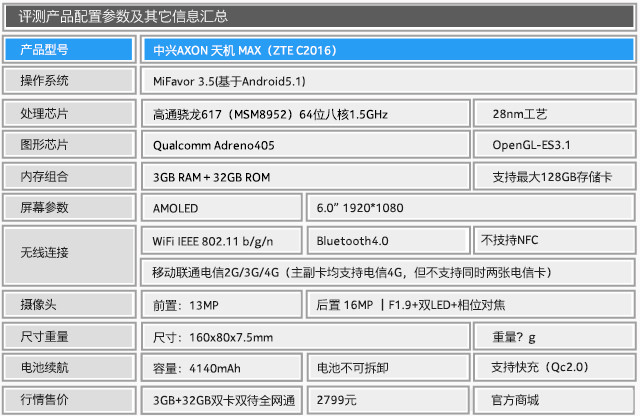
Task: Select the 不支持NFC cell
Action: pyautogui.click(x=554, y=241)
